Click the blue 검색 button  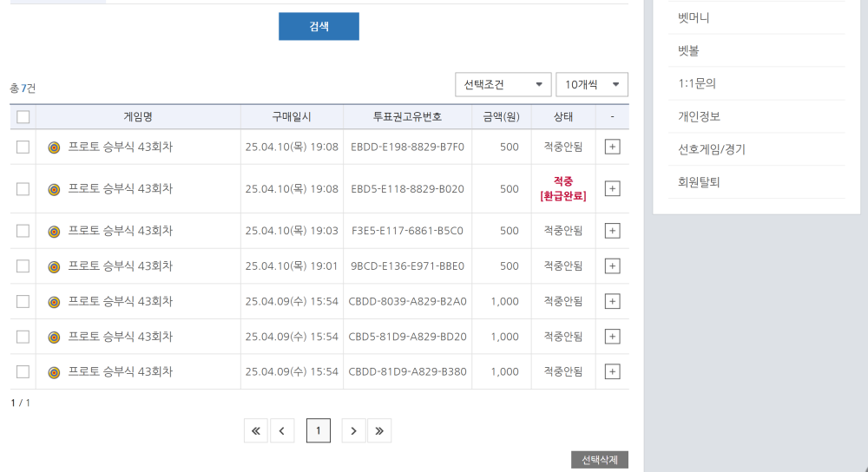[319, 26]
